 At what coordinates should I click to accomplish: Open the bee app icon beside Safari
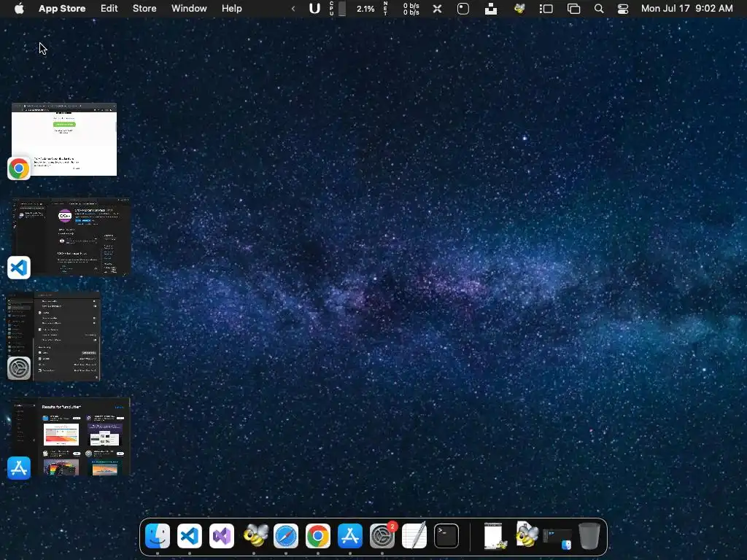[x=255, y=536]
